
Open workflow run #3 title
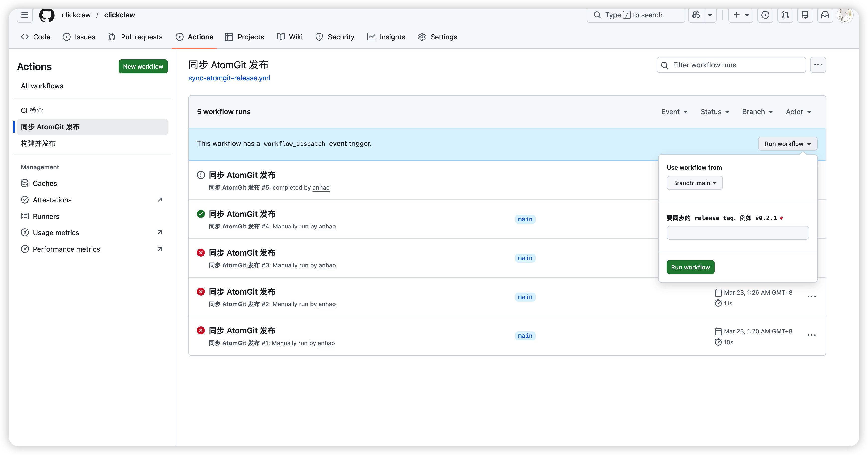(x=242, y=253)
